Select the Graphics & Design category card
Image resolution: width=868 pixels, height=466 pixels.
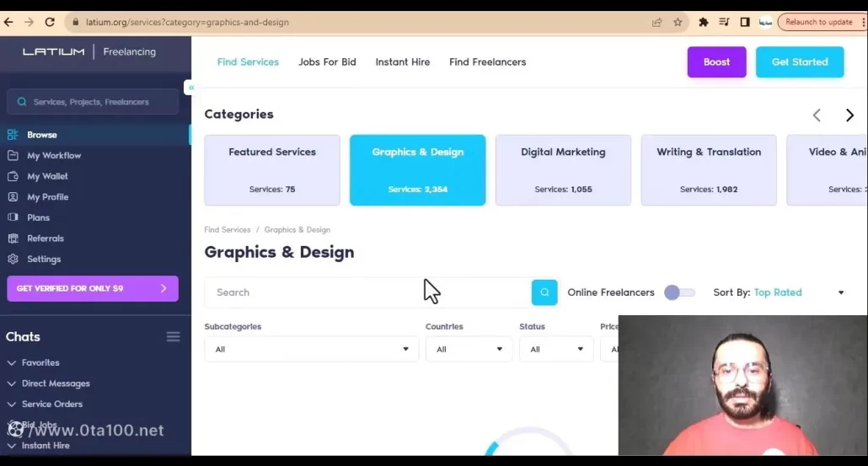[x=418, y=170]
